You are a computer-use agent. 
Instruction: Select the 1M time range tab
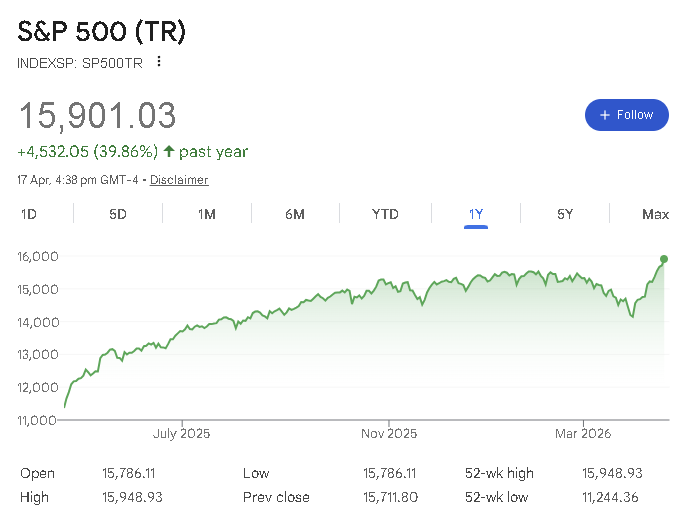click(x=207, y=214)
